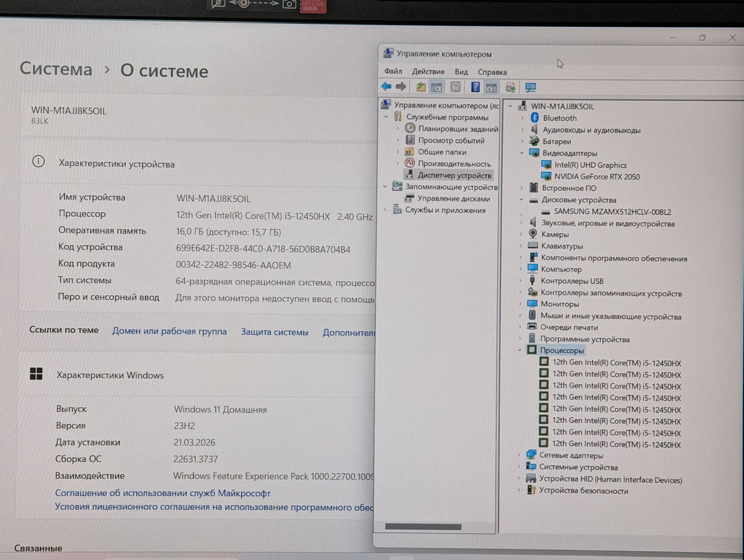Select Контроллеры запоминающих устройств in device tree
744x560 pixels.
[x=611, y=293]
